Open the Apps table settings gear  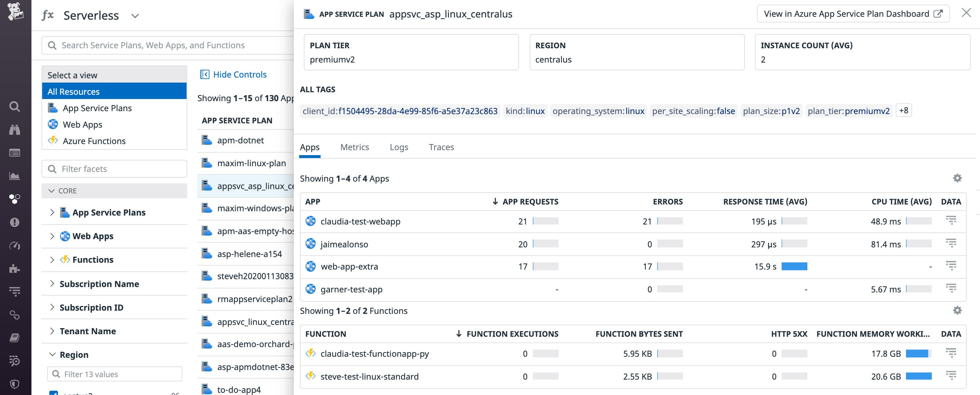957,178
